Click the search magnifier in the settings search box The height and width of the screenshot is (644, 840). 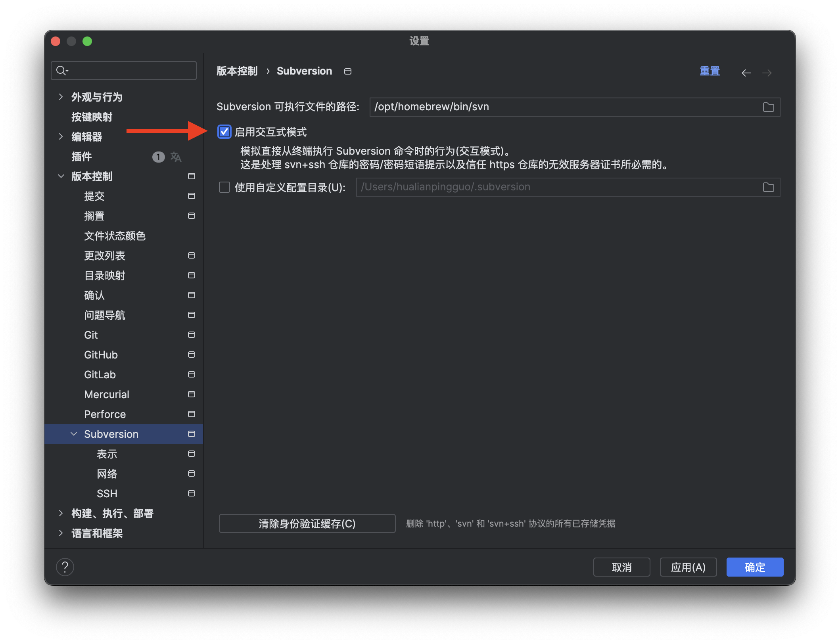tap(62, 70)
